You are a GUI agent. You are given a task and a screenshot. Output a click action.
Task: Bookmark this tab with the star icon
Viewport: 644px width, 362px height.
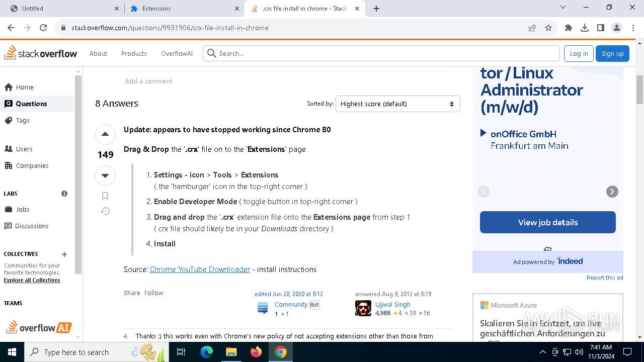coord(548,28)
